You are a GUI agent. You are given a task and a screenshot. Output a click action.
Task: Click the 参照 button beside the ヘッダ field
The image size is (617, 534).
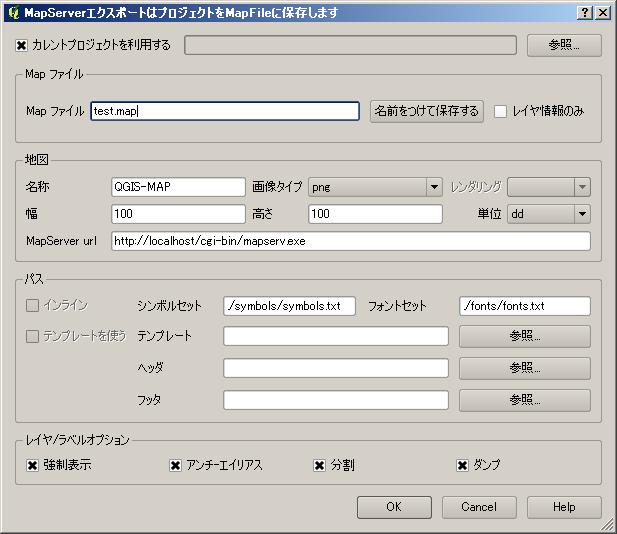pyautogui.click(x=524, y=368)
